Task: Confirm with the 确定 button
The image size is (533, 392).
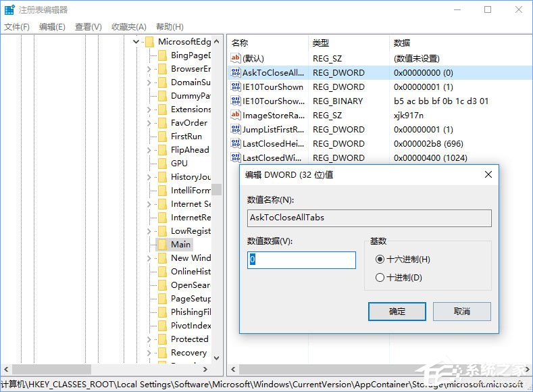Action: (397, 312)
